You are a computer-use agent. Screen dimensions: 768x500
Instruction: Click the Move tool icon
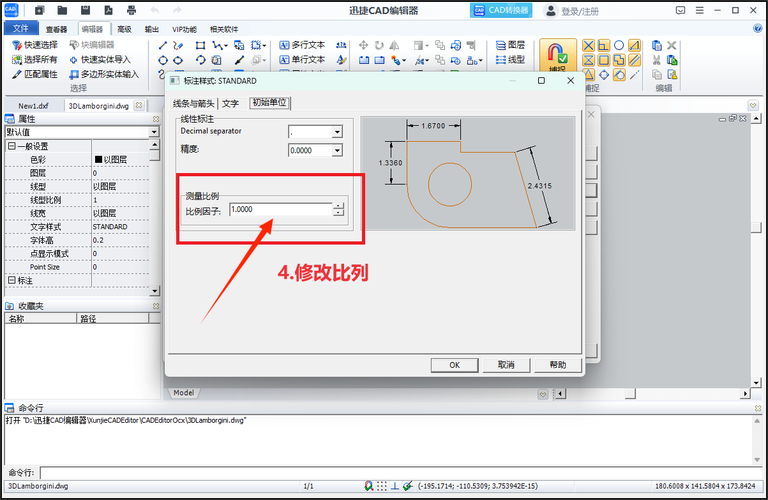point(363,46)
